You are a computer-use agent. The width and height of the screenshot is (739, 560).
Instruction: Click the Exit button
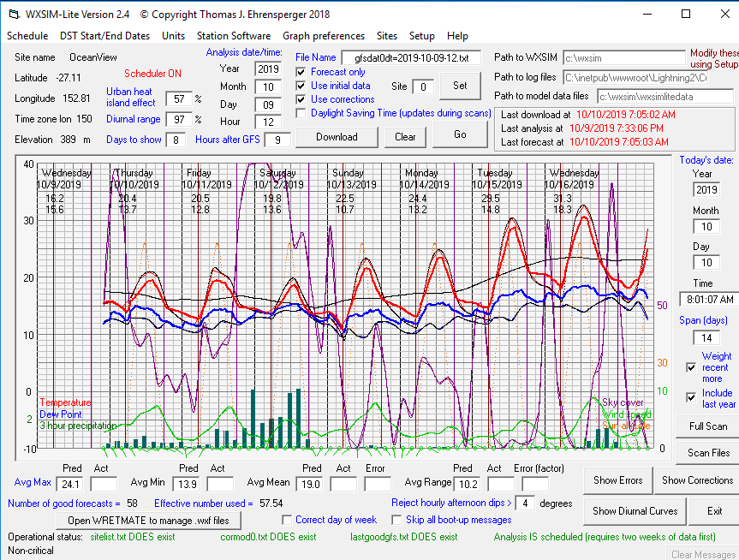tap(714, 511)
